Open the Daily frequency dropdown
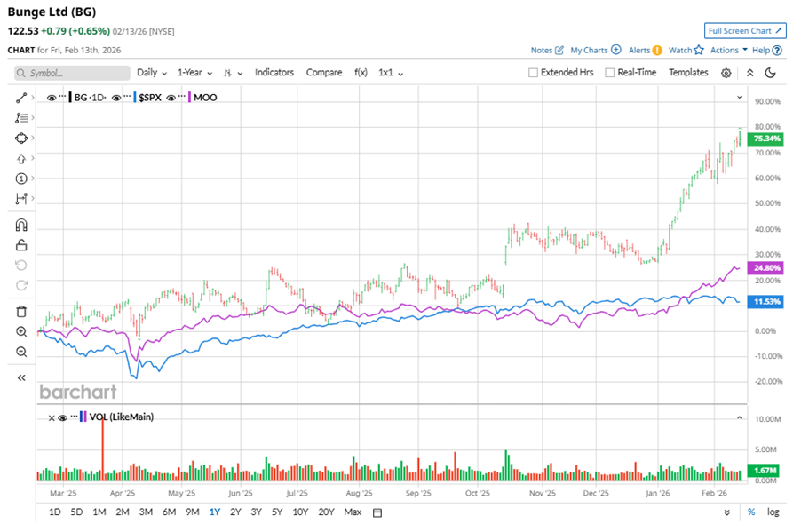 coord(152,73)
